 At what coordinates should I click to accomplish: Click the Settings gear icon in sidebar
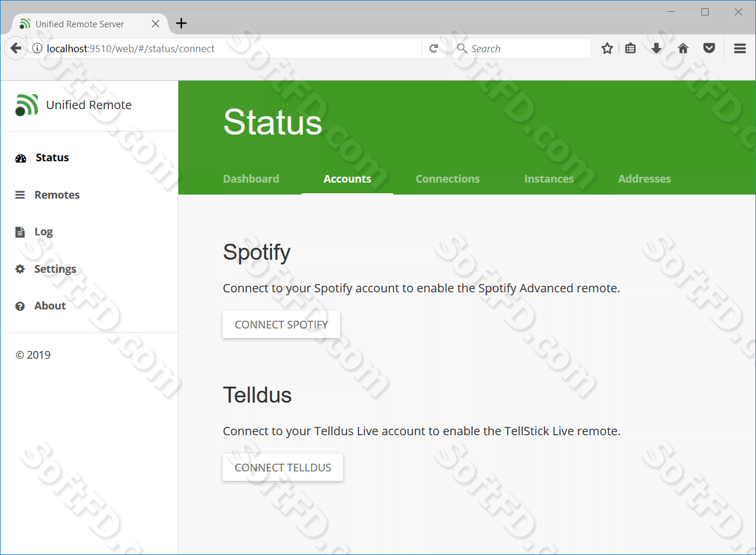[20, 269]
